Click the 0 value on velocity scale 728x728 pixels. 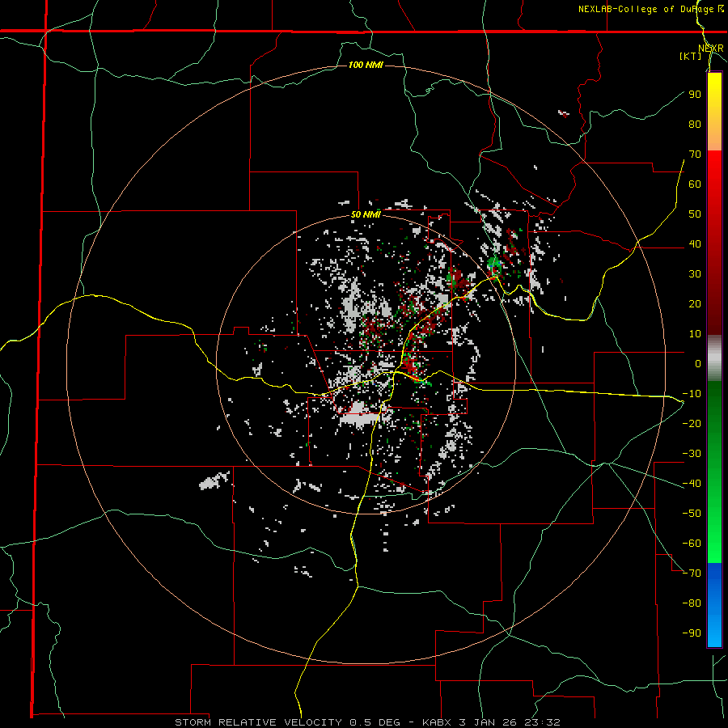pyautogui.click(x=698, y=363)
